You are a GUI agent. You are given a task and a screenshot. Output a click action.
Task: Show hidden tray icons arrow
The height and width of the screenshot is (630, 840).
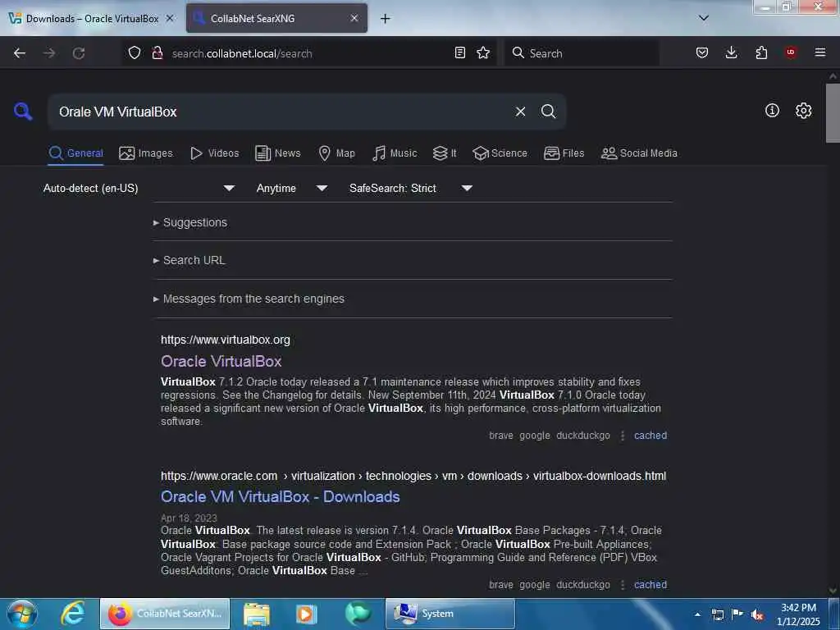697,614
